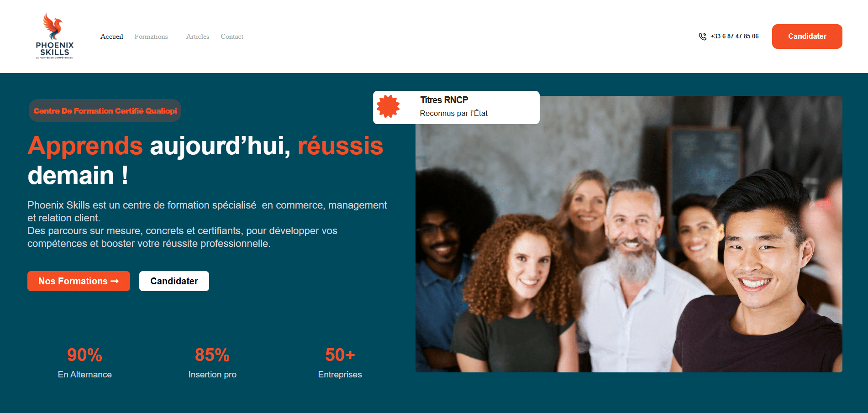Viewport: 868px width, 413px height.
Task: Click the Titres RNCP card
Action: pos(456,107)
